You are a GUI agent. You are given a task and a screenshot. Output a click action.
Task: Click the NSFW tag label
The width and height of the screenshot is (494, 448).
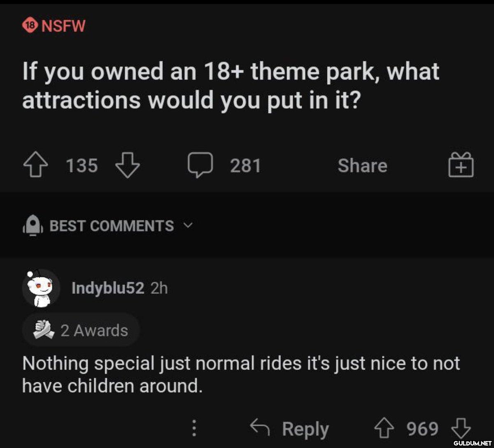click(x=63, y=26)
